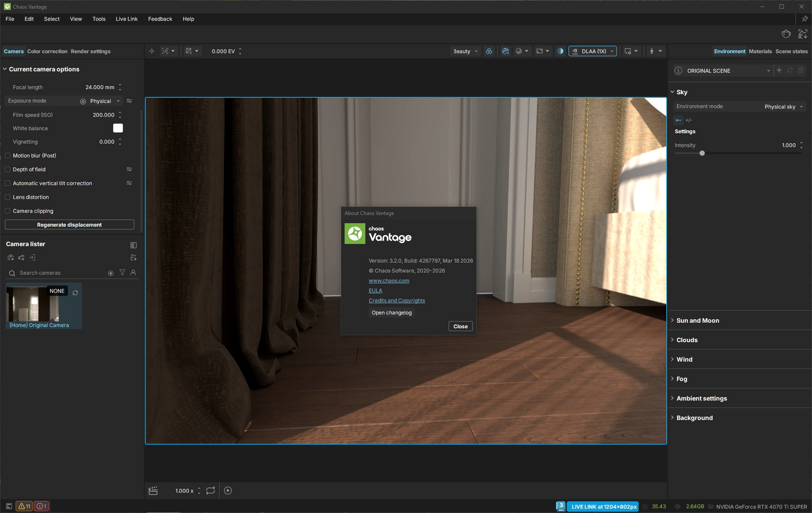Expand the Sun and Moon section
Image resolution: width=812 pixels, height=513 pixels.
(x=697, y=321)
